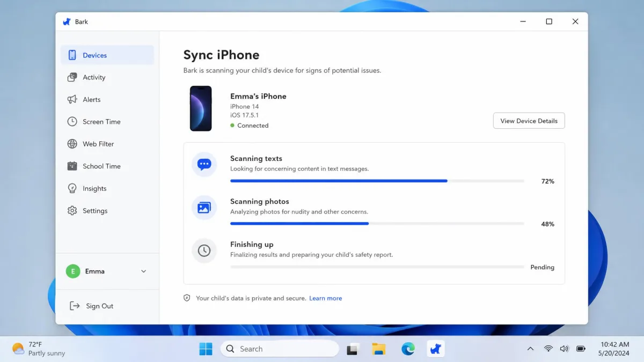Screen dimensions: 644x362
Task: Navigate to Web Filter
Action: [x=107, y=144]
